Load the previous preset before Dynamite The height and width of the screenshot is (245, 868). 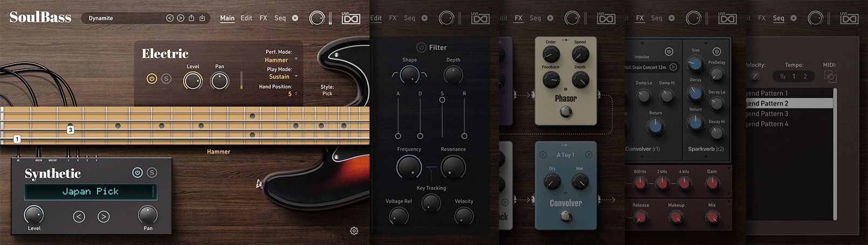coord(170,18)
